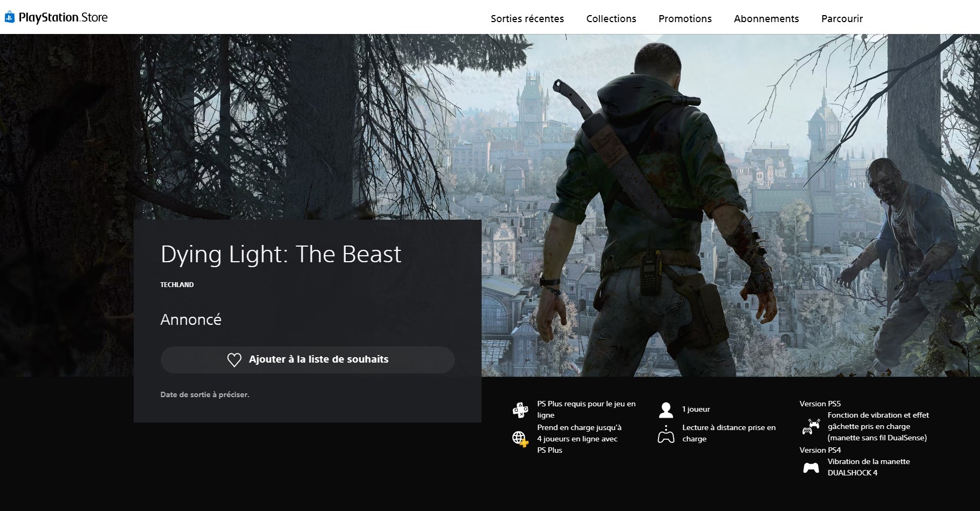This screenshot has width=980, height=511.
Task: Open the Collections menu item
Action: click(611, 19)
